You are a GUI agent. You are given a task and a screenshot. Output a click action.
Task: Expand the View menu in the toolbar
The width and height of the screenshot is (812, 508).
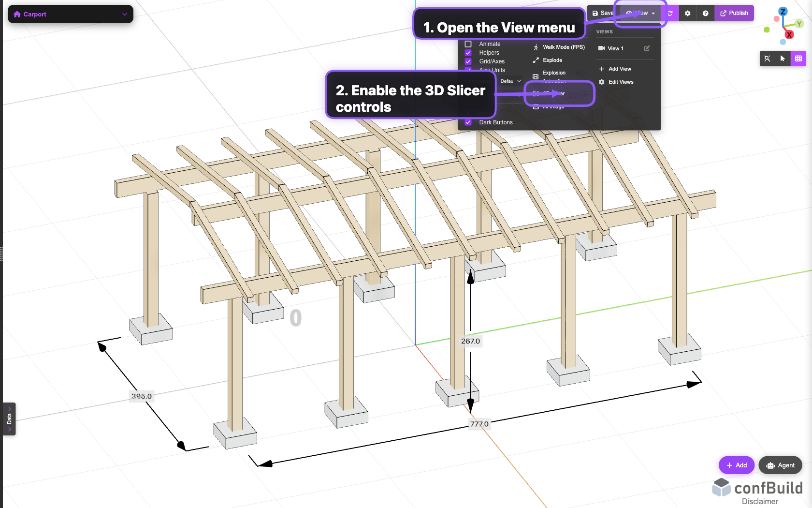[639, 13]
